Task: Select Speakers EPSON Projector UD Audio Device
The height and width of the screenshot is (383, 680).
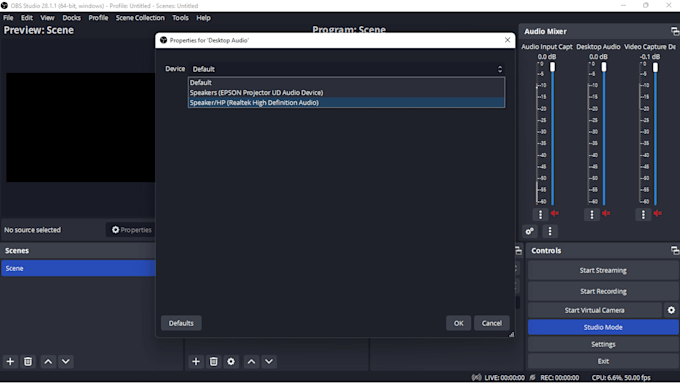Action: [x=347, y=92]
